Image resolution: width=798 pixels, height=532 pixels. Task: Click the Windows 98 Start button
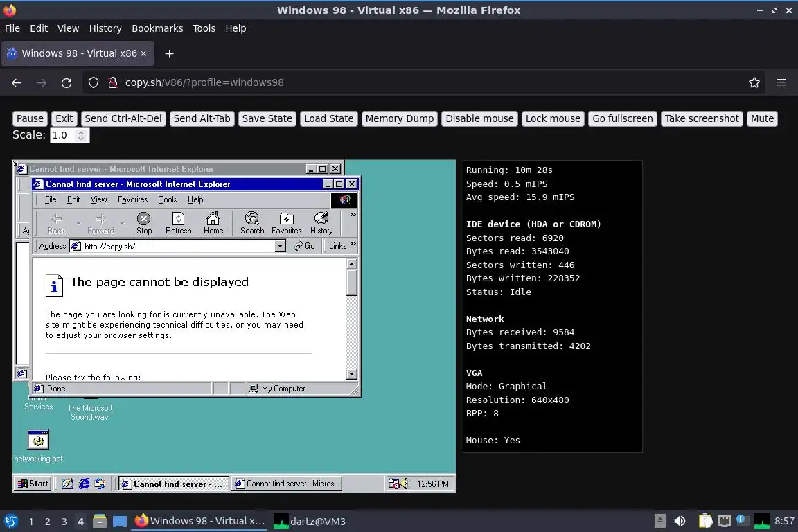coord(32,484)
